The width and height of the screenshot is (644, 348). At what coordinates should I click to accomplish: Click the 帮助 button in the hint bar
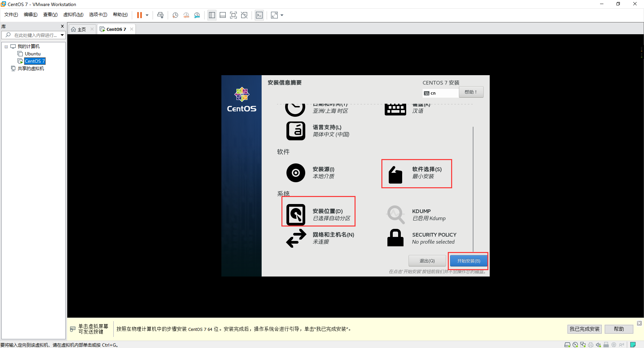coord(619,329)
